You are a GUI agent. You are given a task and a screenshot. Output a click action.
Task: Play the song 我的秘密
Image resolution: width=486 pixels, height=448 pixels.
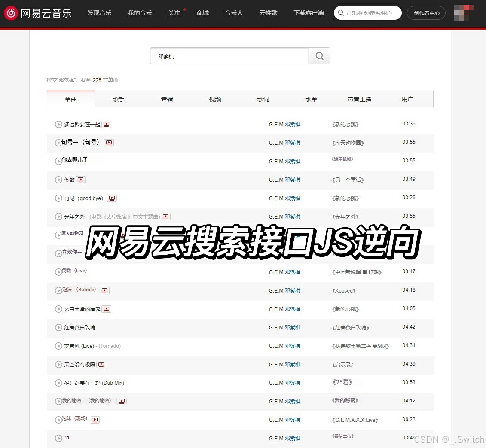pos(58,402)
